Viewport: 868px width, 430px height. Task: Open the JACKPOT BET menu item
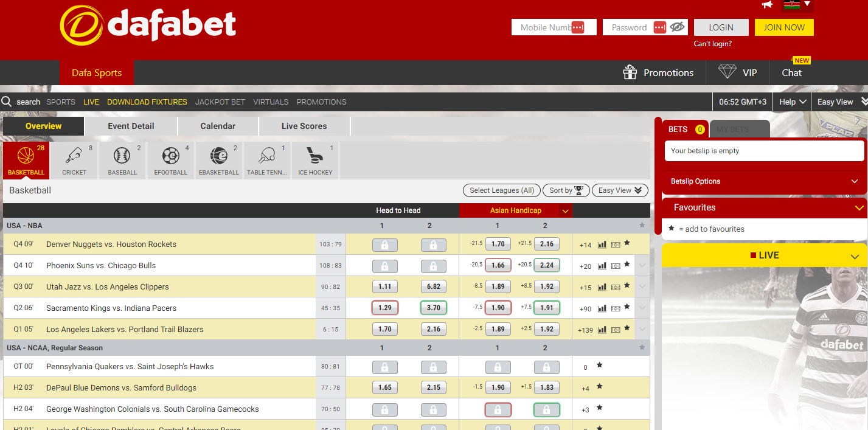point(220,102)
